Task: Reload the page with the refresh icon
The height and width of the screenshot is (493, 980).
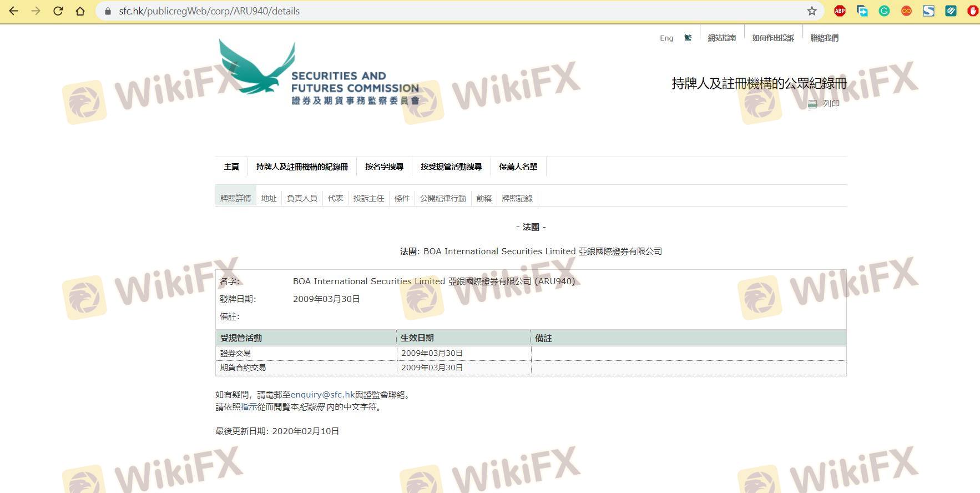Action: pyautogui.click(x=58, y=11)
